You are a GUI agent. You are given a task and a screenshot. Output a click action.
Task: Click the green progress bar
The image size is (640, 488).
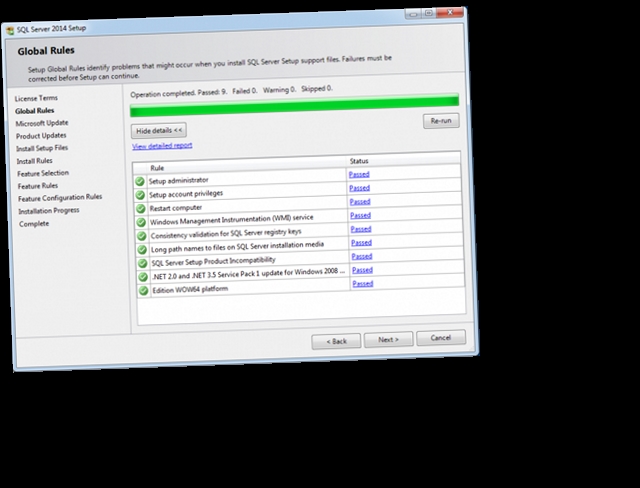[294, 105]
